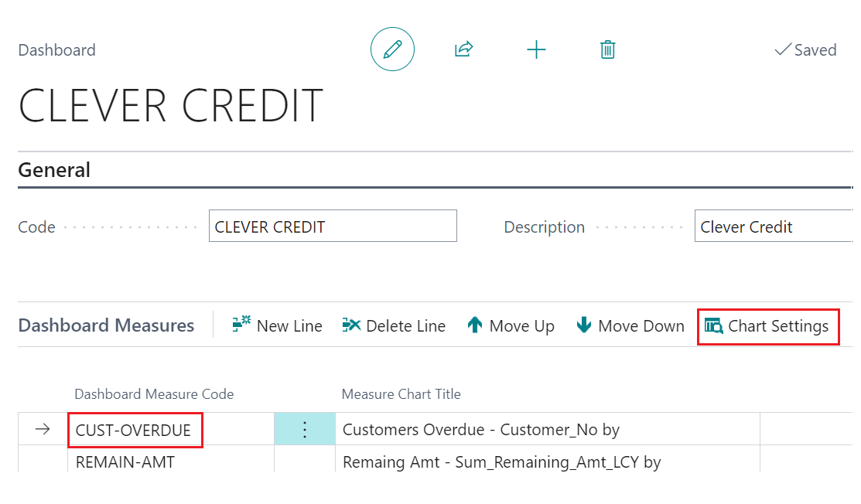Click the Measure Chart Title column header
Image resolution: width=861 pixels, height=504 pixels.
point(401,394)
